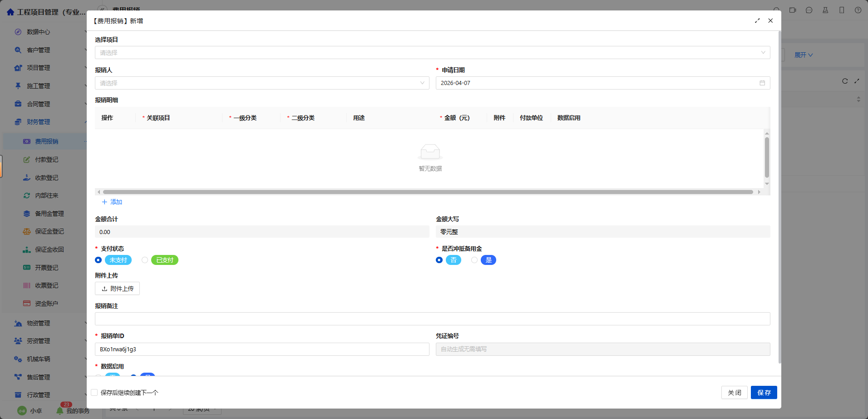This screenshot has height=419, width=868.
Task: Open the 选择项目 dropdown
Action: point(432,53)
